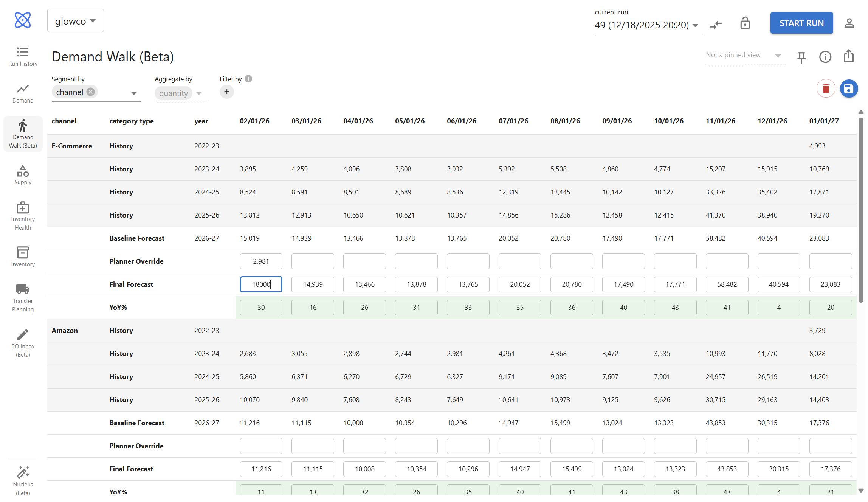Click the START RUN button
The image size is (868, 502).
801,23
